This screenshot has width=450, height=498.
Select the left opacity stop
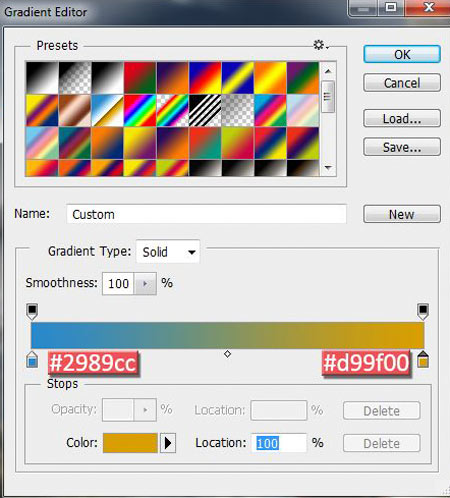[x=32, y=311]
